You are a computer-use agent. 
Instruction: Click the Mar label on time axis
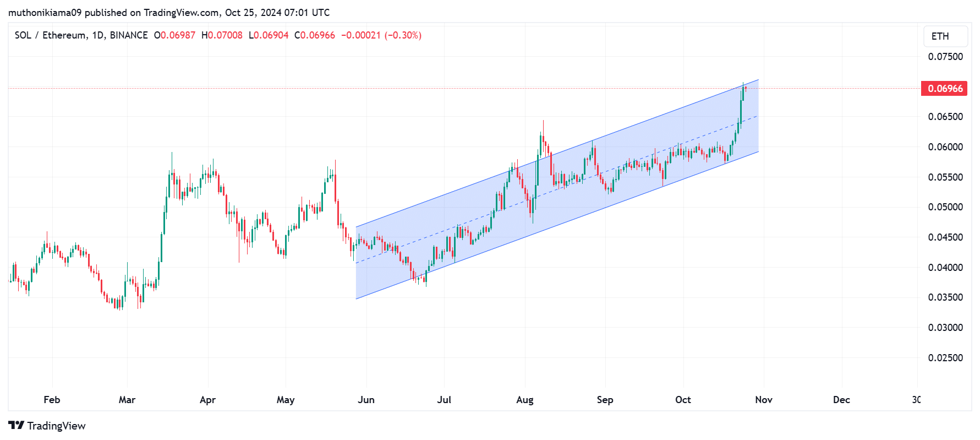(127, 400)
